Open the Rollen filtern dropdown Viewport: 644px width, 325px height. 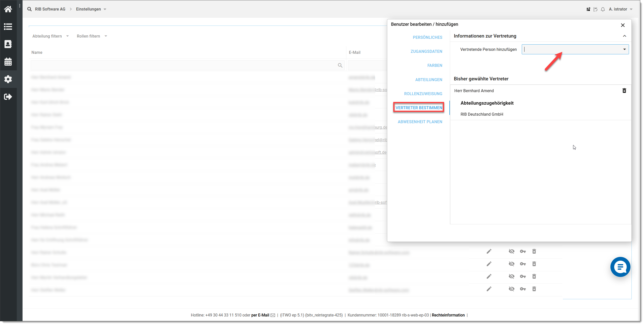click(92, 36)
